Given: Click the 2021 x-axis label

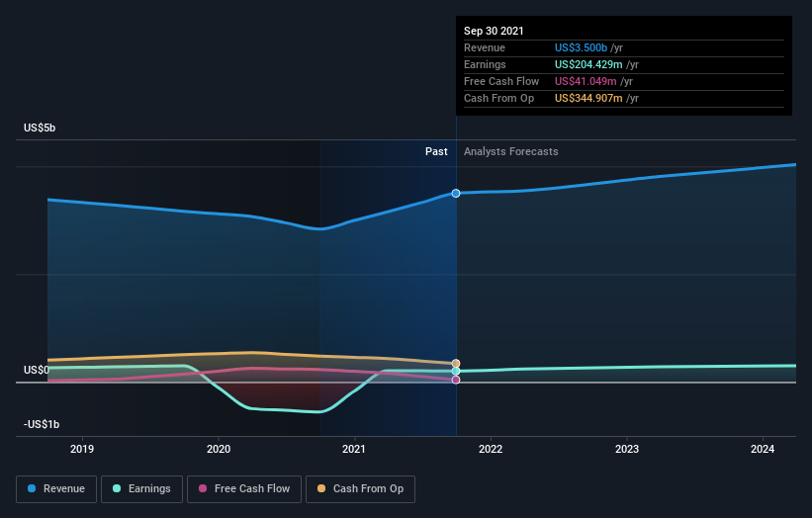Looking at the screenshot, I should pyautogui.click(x=354, y=449).
